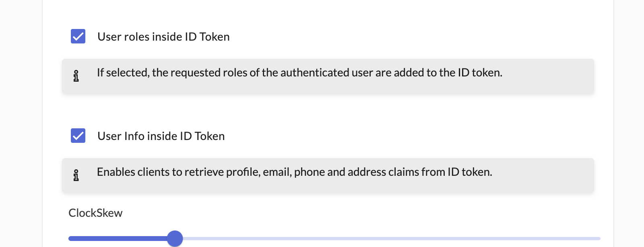Screen dimensions: 644x247
Task: Click the ClockSkew field label
Action: [95, 213]
